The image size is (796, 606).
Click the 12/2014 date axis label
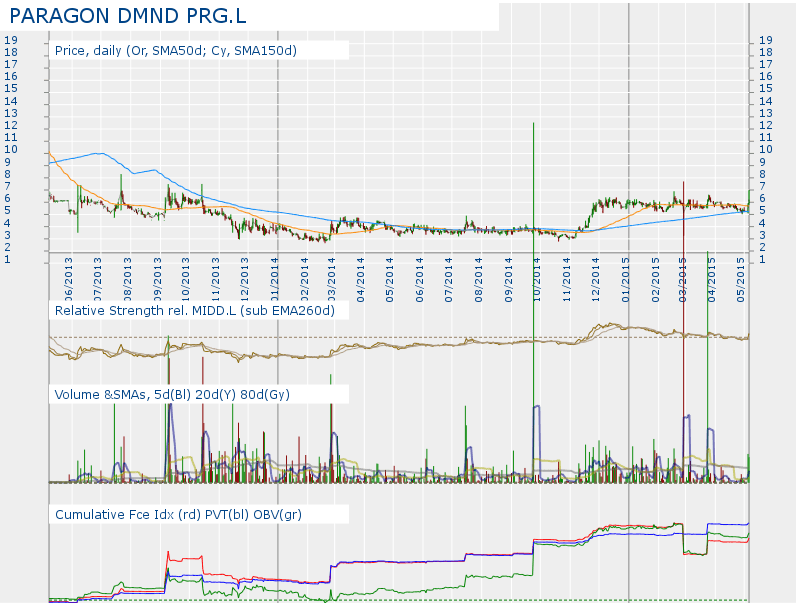click(595, 280)
